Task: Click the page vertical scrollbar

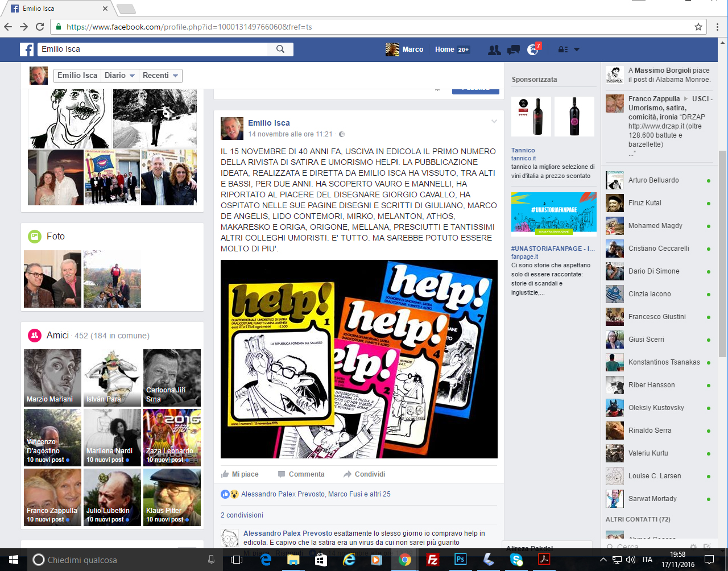Action: click(x=722, y=253)
